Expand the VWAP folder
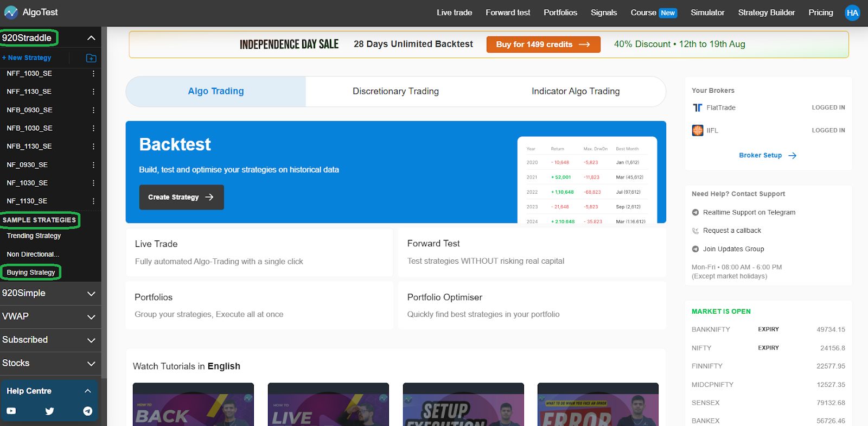 91,317
